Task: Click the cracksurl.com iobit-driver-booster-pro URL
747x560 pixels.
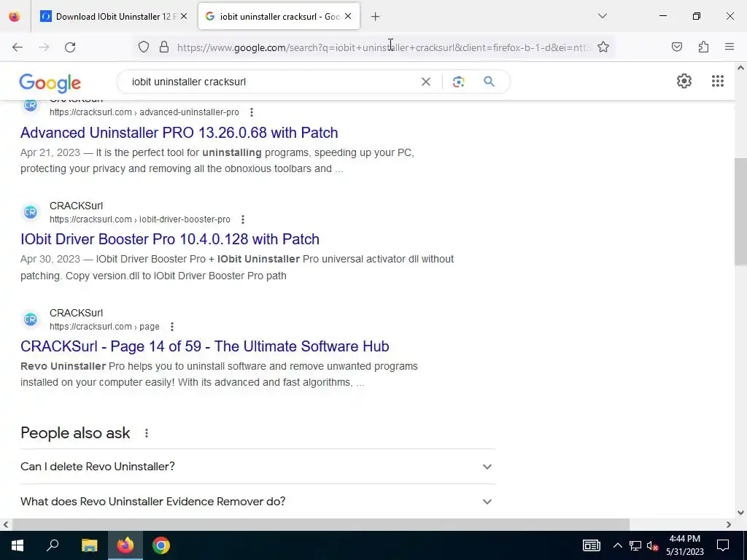Action: coord(140,219)
